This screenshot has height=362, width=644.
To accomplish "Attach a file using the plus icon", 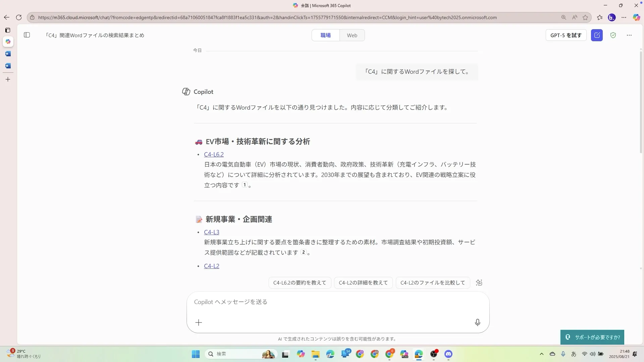I will click(x=199, y=322).
